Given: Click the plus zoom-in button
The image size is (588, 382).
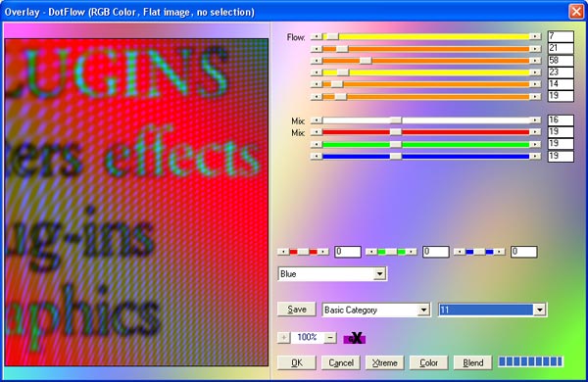Looking at the screenshot, I should pyautogui.click(x=284, y=338).
